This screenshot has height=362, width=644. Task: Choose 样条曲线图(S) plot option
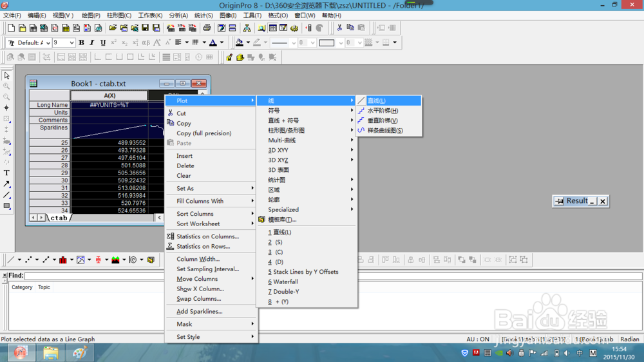[388, 130]
